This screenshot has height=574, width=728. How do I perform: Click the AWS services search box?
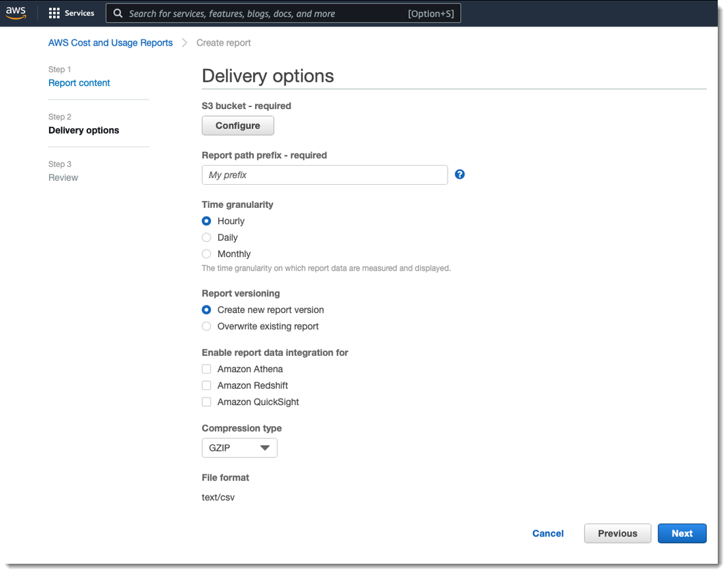coord(283,14)
